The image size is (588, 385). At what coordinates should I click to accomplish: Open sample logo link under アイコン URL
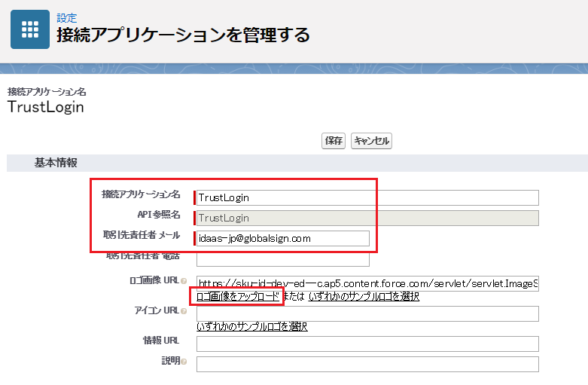tap(252, 326)
